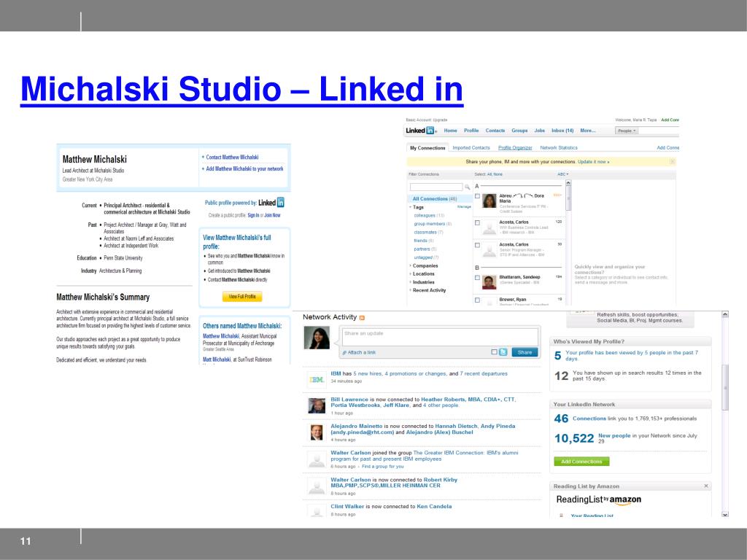747x560 pixels.
Task: Tick the checkbox for Acosta, Carlos (120)
Action: click(x=477, y=222)
